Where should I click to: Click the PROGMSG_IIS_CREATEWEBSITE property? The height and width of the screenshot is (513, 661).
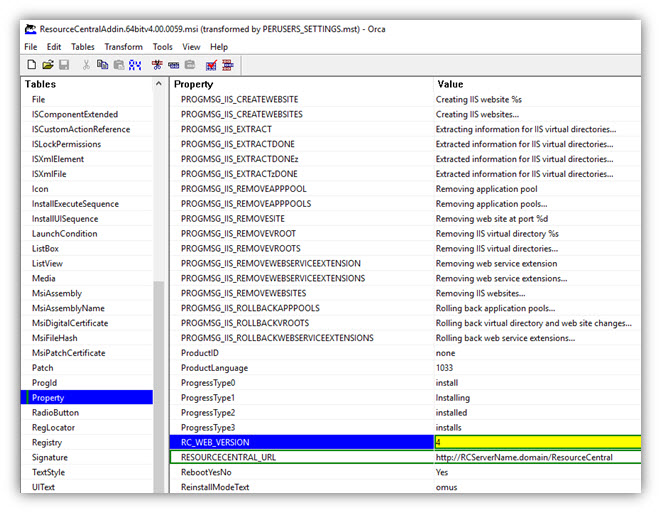pyautogui.click(x=239, y=99)
